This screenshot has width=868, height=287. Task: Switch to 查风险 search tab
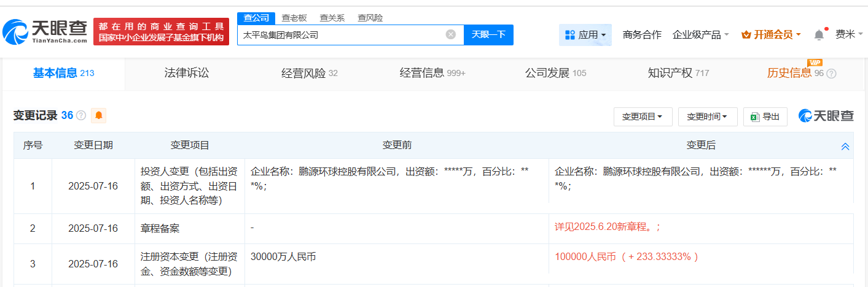coord(370,18)
